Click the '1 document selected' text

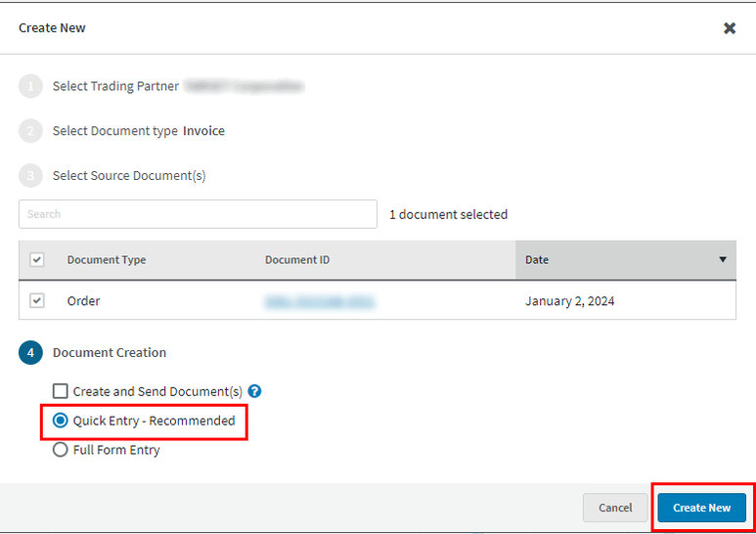448,214
